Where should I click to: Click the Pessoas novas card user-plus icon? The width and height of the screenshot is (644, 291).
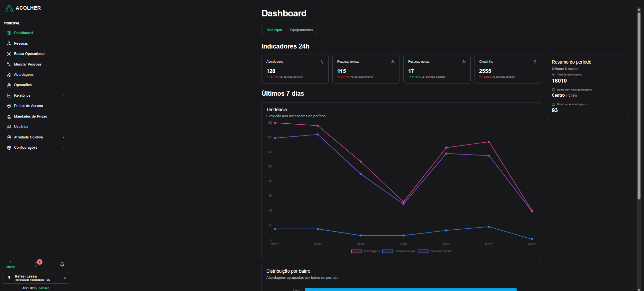(464, 62)
